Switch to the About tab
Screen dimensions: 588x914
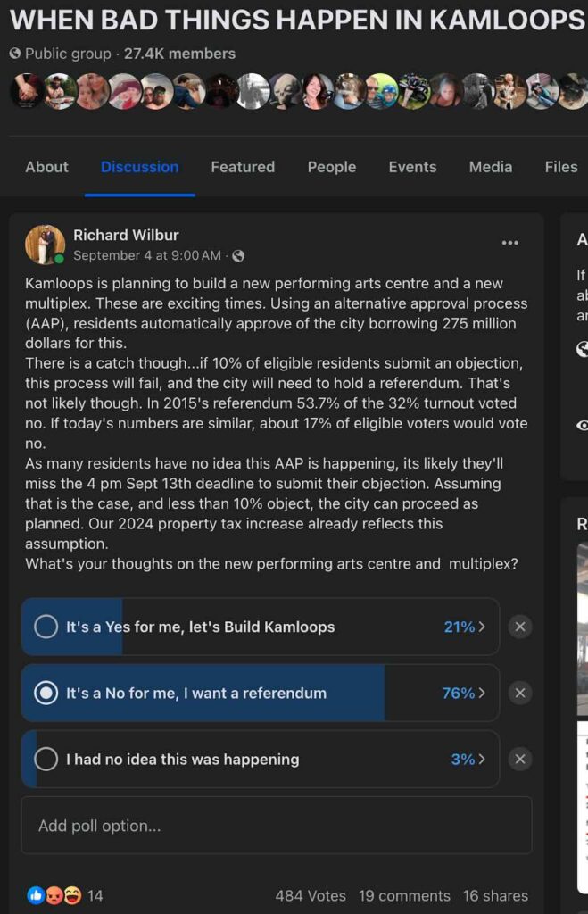click(46, 167)
